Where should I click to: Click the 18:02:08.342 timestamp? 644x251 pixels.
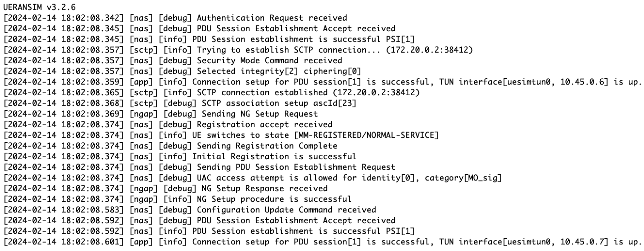click(92, 18)
